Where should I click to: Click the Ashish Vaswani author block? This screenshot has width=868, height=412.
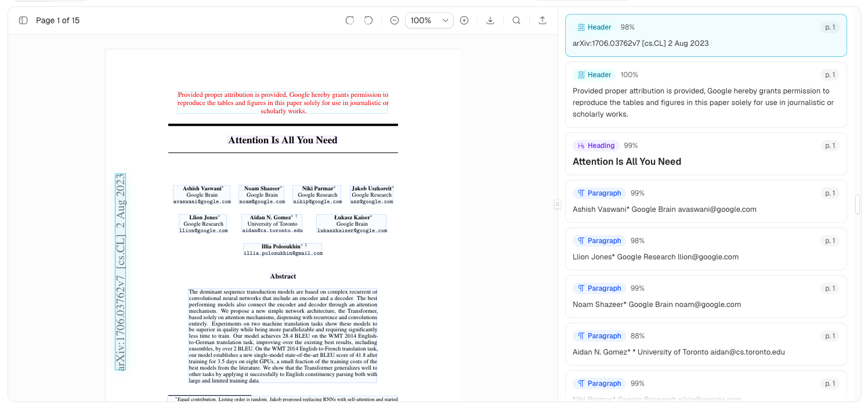[202, 195]
